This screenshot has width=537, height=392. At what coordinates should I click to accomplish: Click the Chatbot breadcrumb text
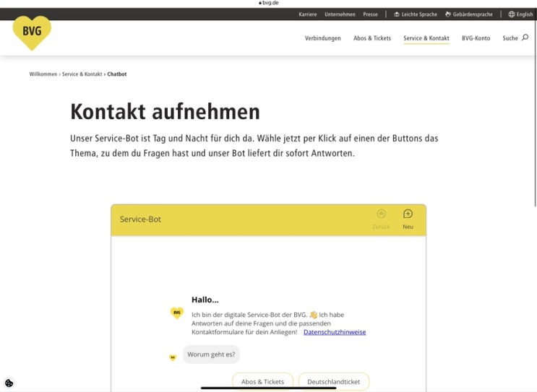[x=117, y=74]
